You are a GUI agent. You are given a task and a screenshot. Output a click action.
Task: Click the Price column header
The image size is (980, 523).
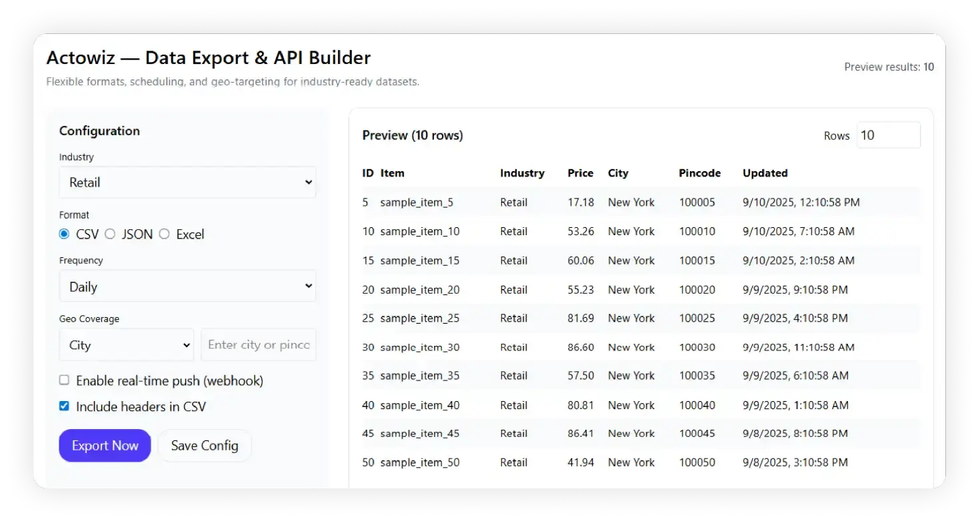pos(580,173)
